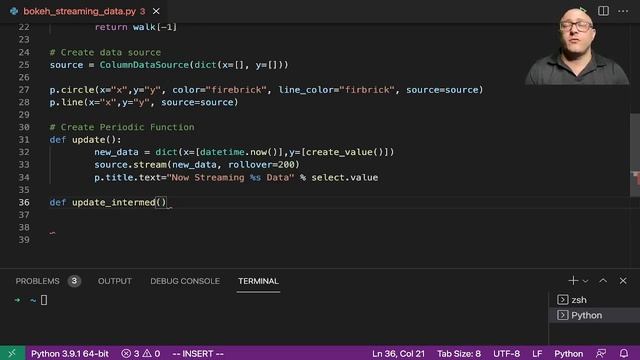The height and width of the screenshot is (360, 640).
Task: Click 'p.circle' on line 27
Action: pyautogui.click(x=72, y=90)
